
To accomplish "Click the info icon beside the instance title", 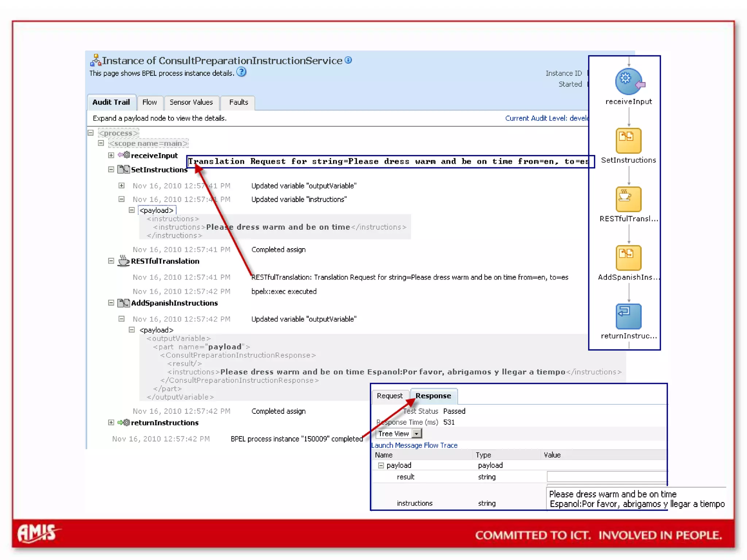I will (348, 60).
